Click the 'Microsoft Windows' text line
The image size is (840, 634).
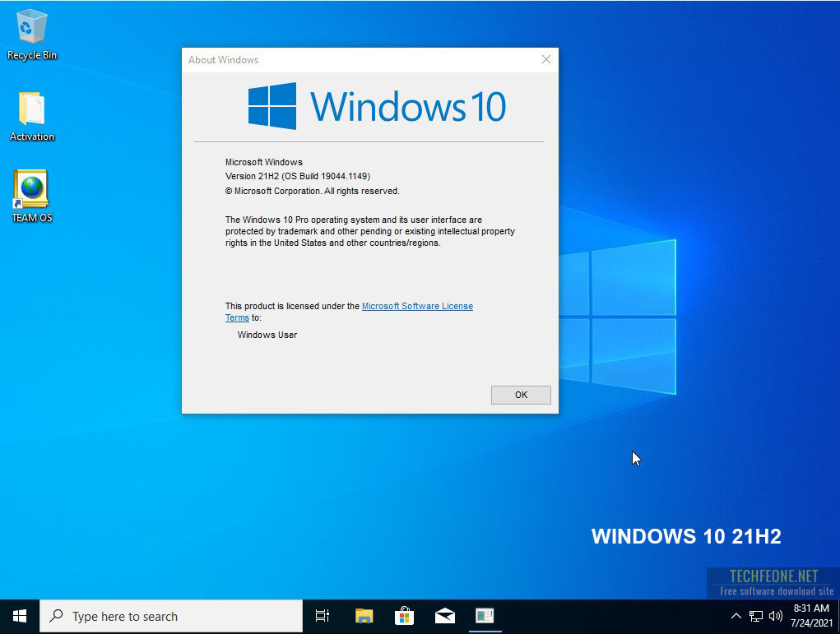264,162
